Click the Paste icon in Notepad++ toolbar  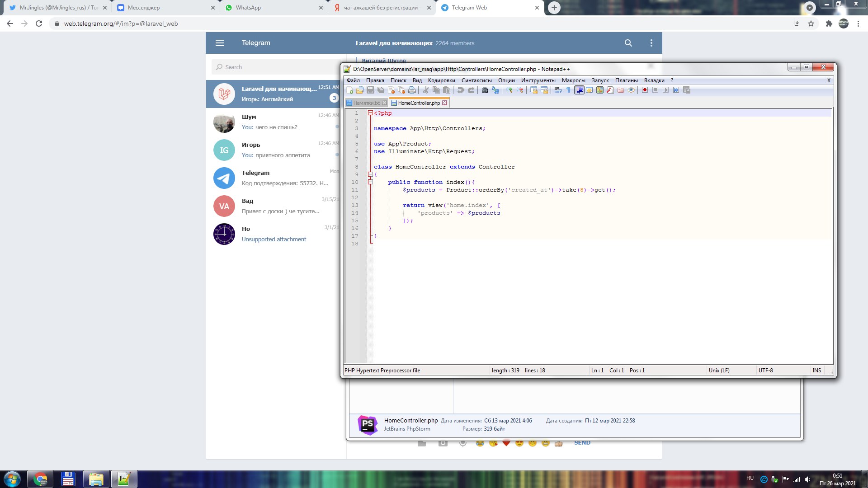pos(446,90)
